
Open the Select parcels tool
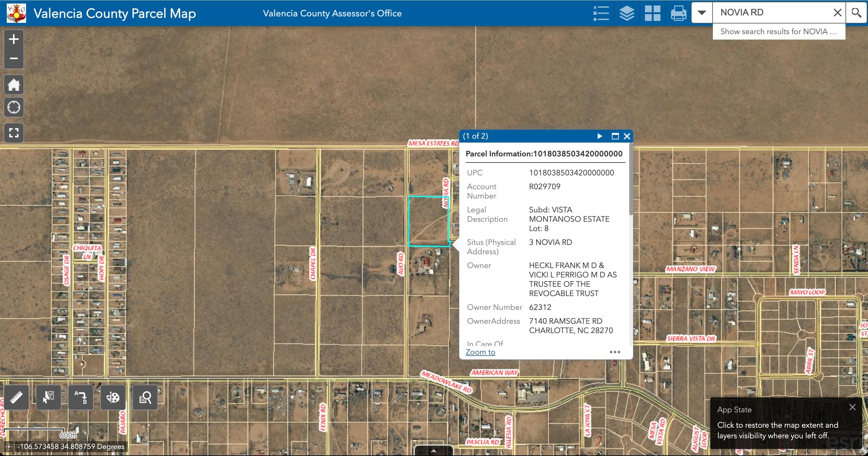point(48,397)
